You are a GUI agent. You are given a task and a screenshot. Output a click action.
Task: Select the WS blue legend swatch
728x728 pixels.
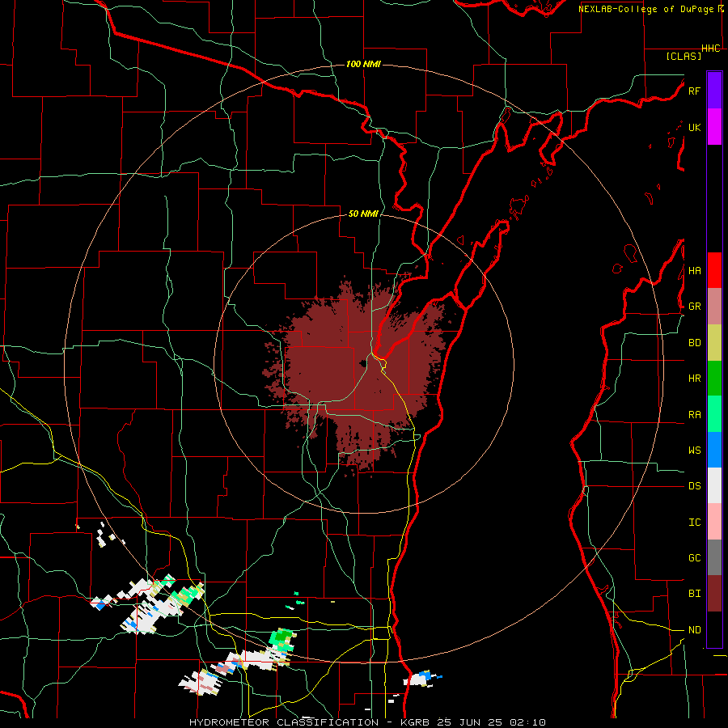click(x=714, y=450)
